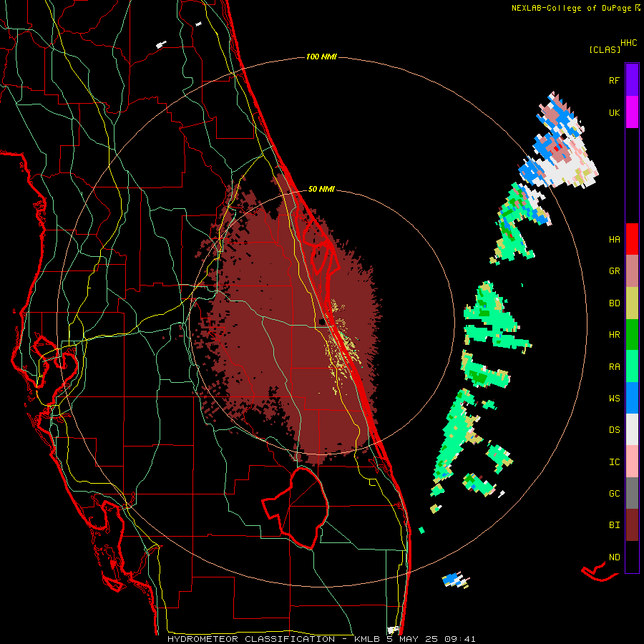
Task: Select the "GC" legend label
Action: [x=614, y=494]
